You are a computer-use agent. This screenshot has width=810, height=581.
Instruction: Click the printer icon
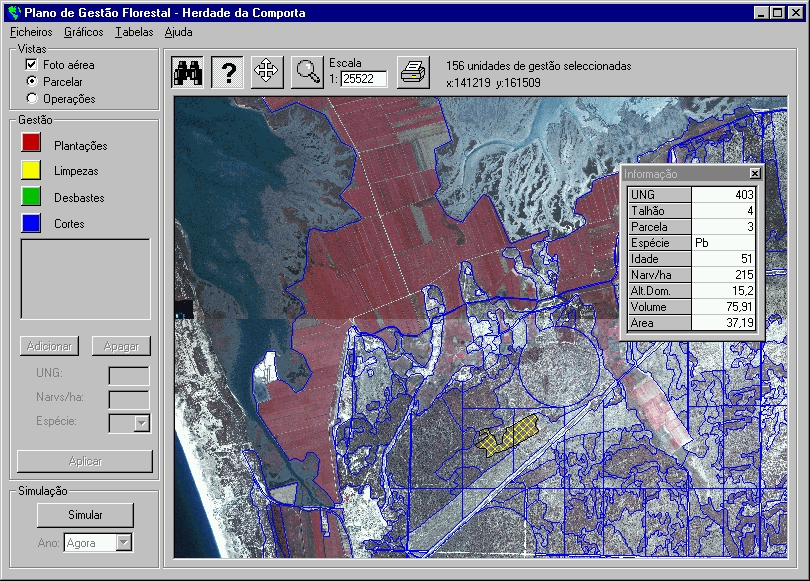click(413, 72)
